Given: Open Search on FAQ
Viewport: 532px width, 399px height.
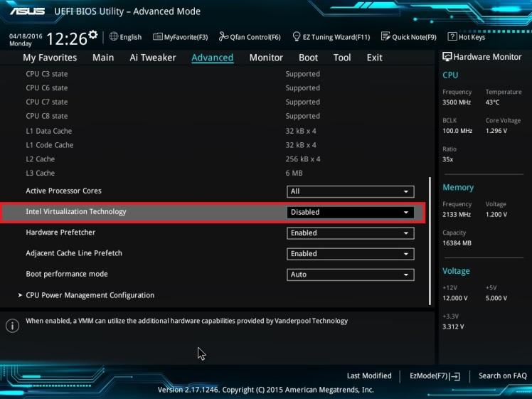Looking at the screenshot, I should [x=502, y=376].
